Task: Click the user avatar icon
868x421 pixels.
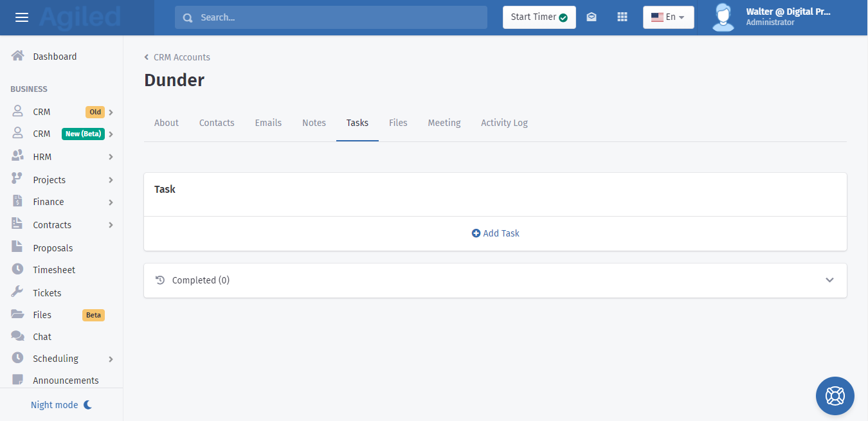Action: [723, 17]
